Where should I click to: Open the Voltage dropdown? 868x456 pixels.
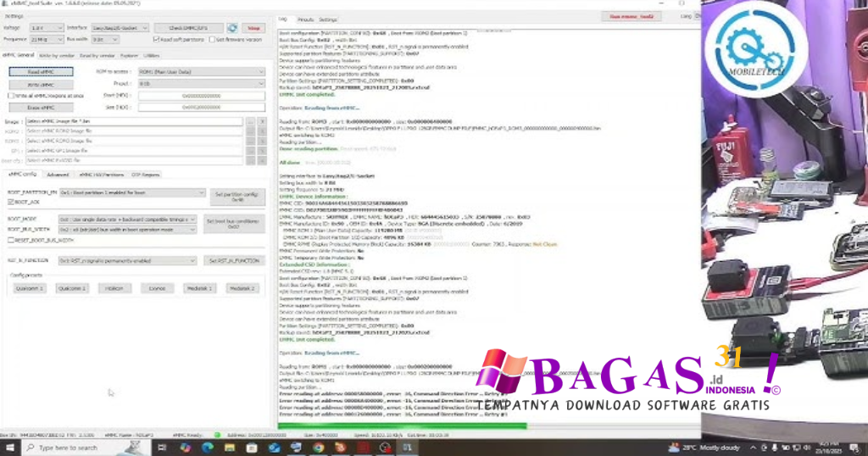point(47,28)
